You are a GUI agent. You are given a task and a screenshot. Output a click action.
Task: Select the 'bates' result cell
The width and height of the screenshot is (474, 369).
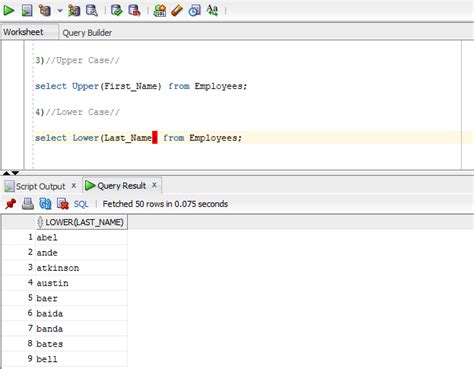(81, 344)
